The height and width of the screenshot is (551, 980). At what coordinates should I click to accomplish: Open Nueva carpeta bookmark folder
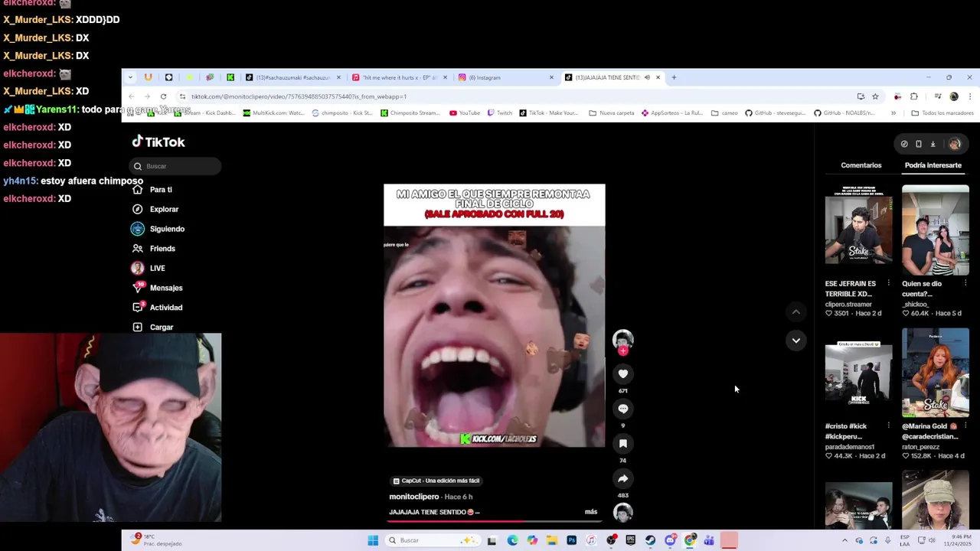[612, 113]
